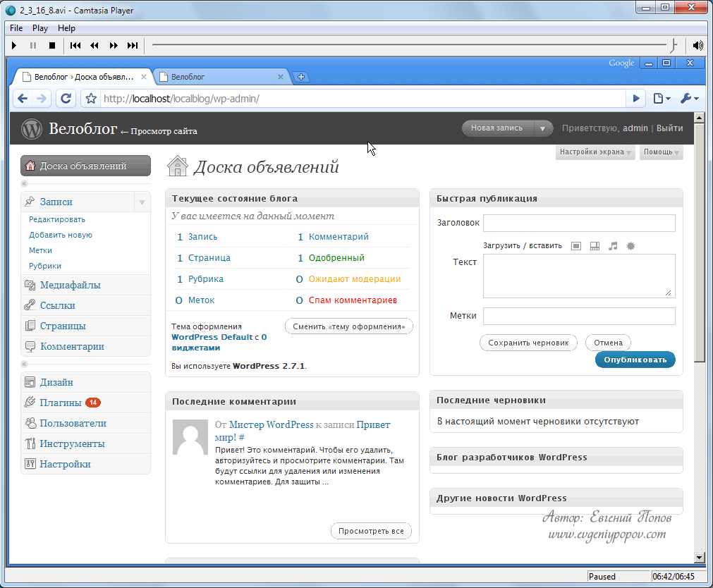The width and height of the screenshot is (713, 588).
Task: Click the volume speaker icon
Action: pyautogui.click(x=697, y=46)
